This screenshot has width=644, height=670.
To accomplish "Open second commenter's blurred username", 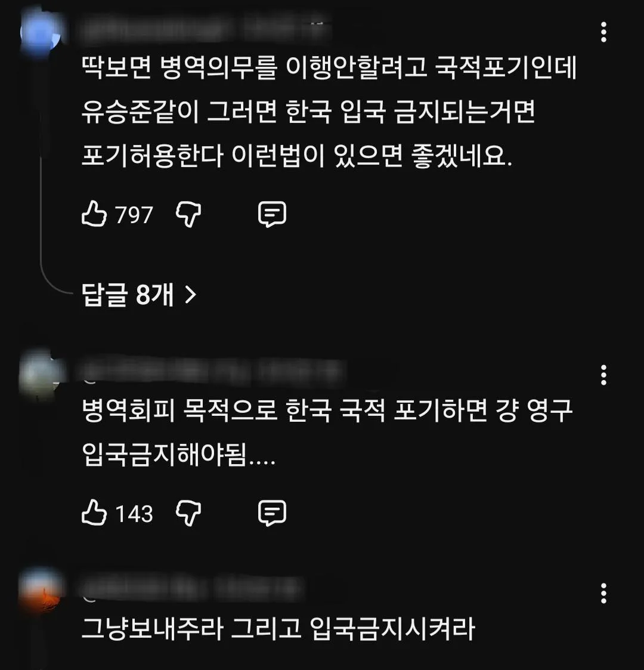I will (212, 371).
